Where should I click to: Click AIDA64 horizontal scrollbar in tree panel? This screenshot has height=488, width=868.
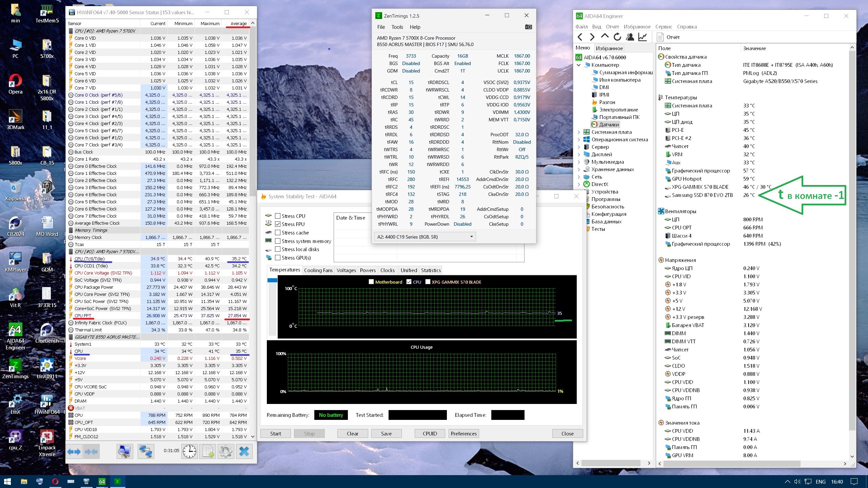(x=610, y=463)
